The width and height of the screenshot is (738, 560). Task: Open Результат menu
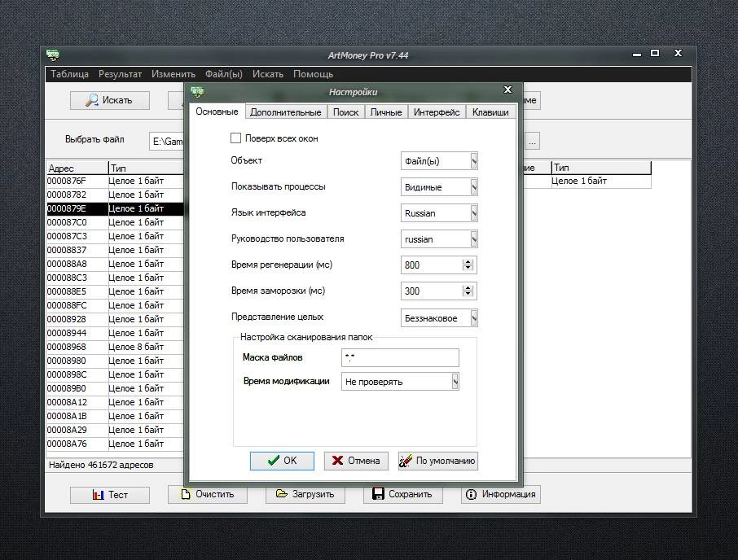[x=120, y=74]
